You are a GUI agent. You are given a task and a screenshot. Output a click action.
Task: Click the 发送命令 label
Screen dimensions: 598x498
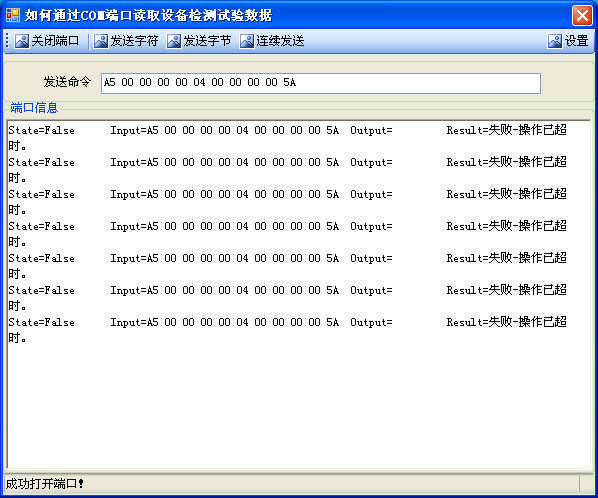[67, 82]
